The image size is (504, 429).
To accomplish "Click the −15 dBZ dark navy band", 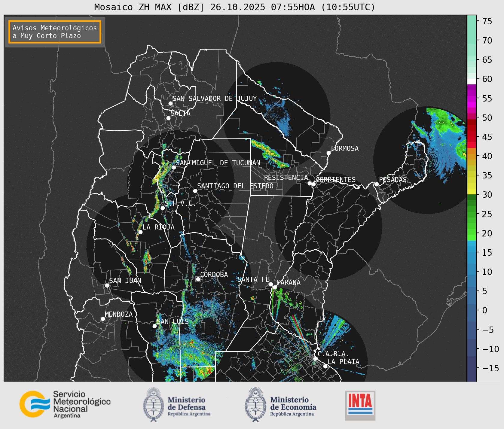I will [472, 368].
